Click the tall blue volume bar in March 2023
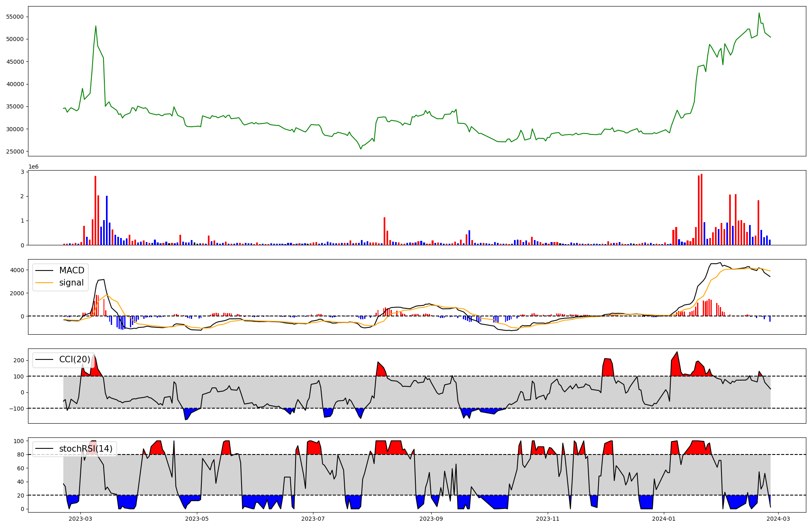 point(107,220)
